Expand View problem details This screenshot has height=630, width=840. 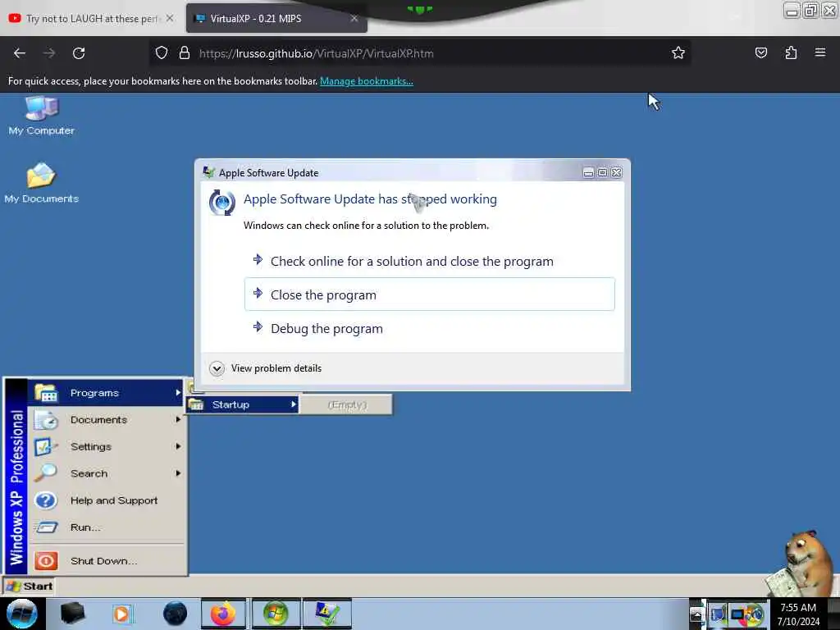click(x=217, y=368)
